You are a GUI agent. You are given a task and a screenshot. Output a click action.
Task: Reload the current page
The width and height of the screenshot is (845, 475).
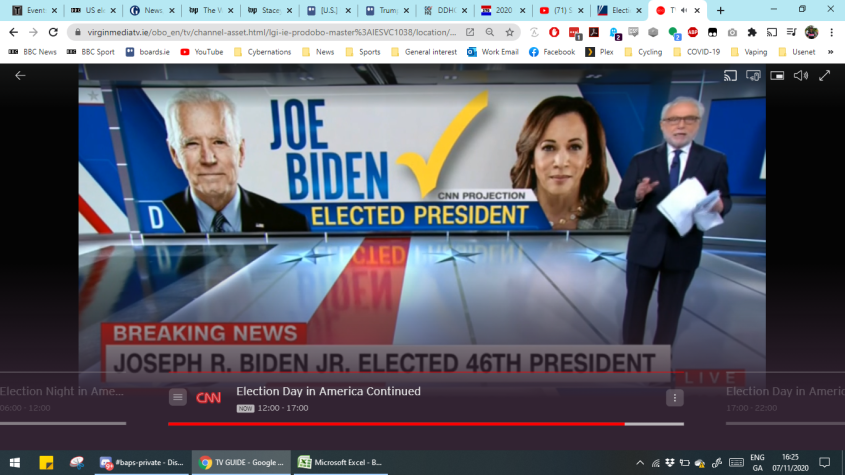pyautogui.click(x=53, y=32)
